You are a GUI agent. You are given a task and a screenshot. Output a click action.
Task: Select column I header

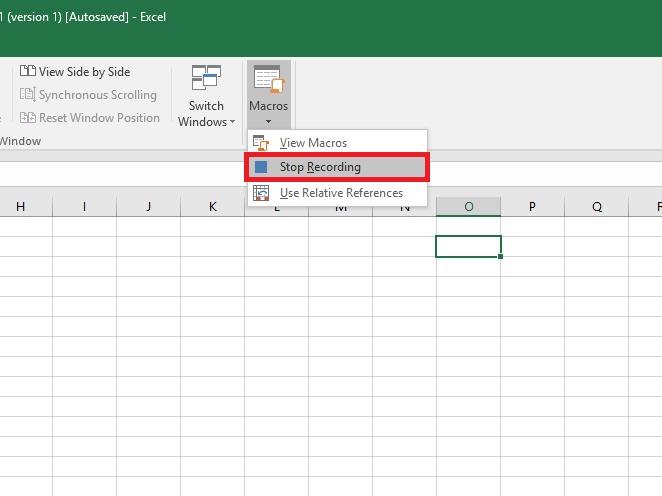click(x=84, y=206)
